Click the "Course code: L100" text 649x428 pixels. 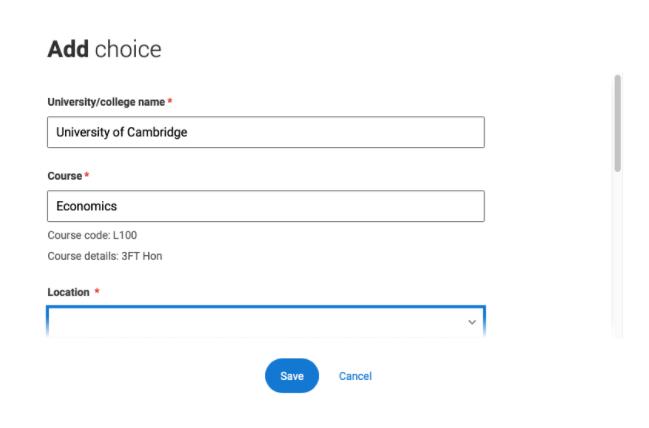point(98,236)
